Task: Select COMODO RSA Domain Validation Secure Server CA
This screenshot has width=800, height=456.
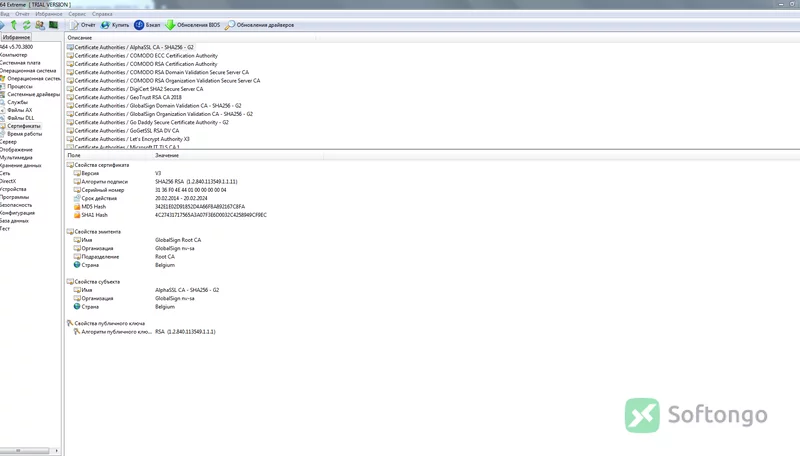Action: (158, 72)
